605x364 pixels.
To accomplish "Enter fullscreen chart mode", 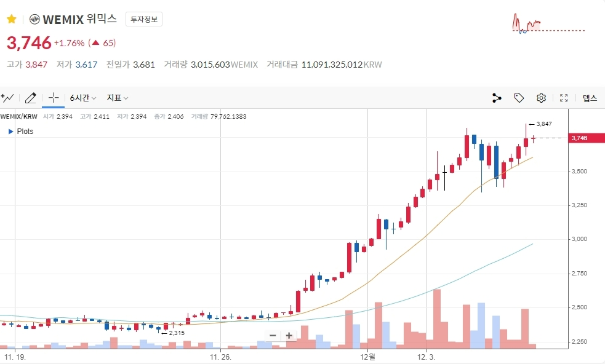I will coord(564,98).
